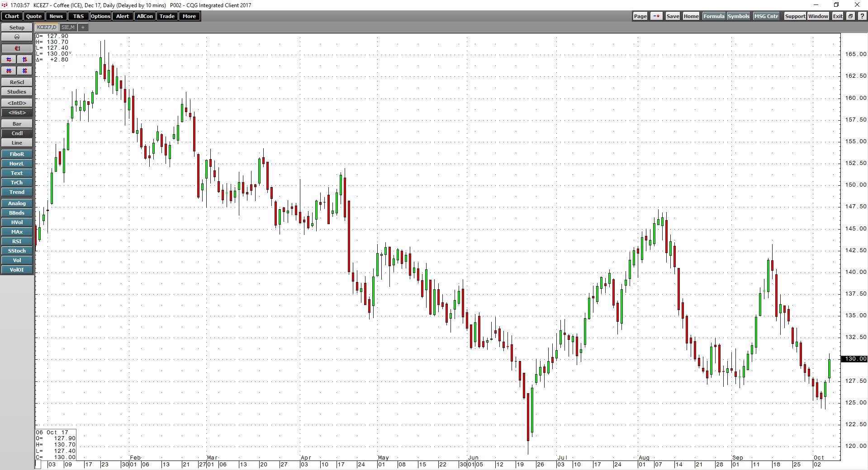
Task: Click the horizontal expand arrows icon
Action: pos(9,60)
